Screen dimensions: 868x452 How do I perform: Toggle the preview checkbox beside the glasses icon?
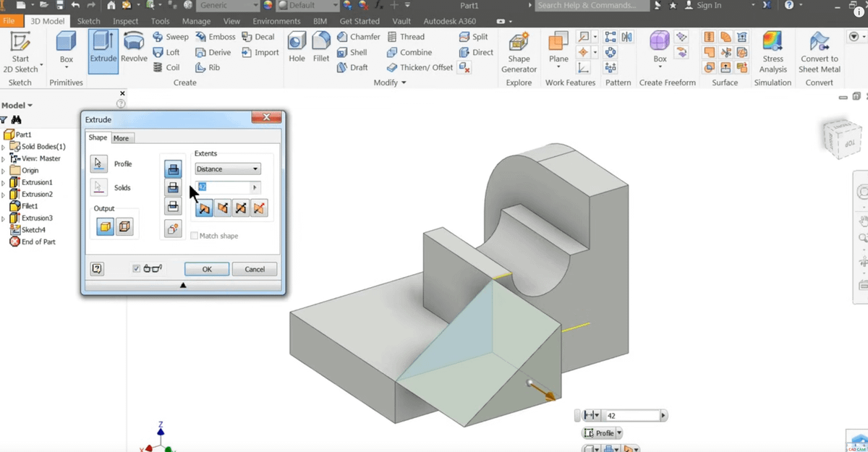pyautogui.click(x=137, y=268)
